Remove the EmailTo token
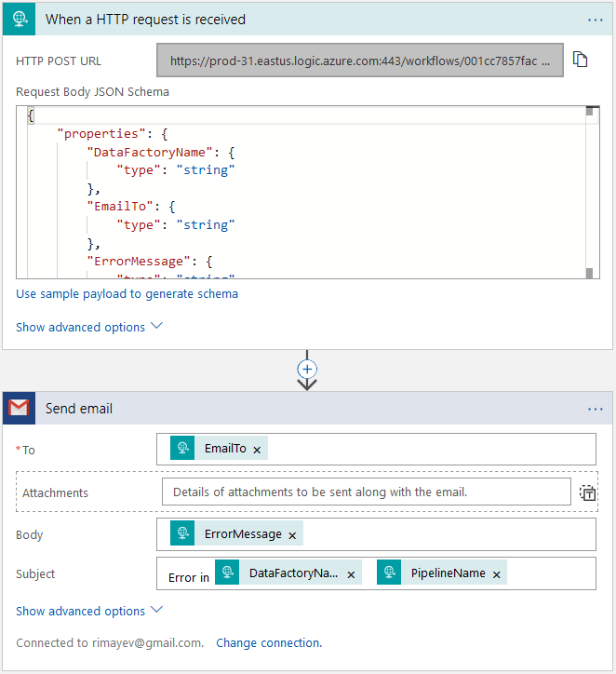The image size is (616, 674). pos(258,450)
